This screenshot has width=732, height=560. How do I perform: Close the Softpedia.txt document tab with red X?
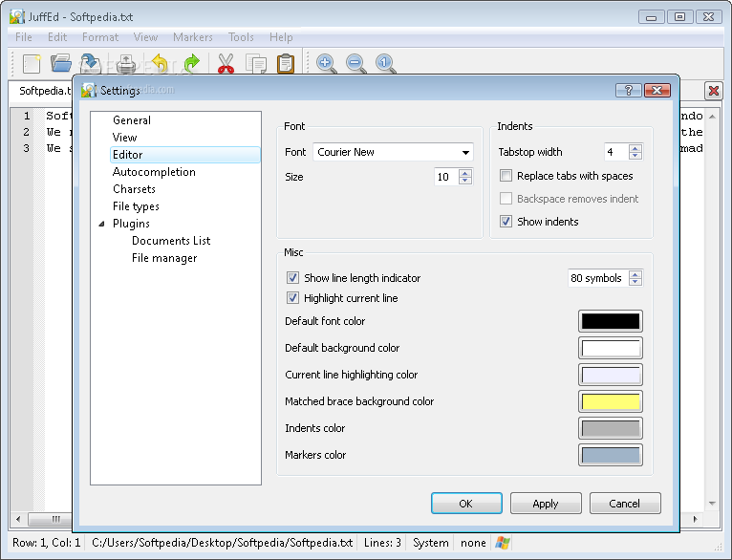click(713, 91)
